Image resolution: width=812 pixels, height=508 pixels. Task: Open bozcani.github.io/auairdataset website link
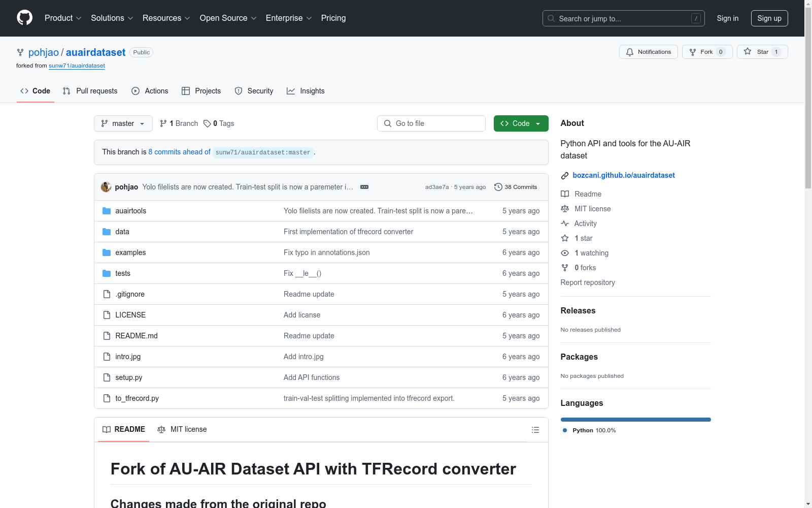click(x=624, y=175)
